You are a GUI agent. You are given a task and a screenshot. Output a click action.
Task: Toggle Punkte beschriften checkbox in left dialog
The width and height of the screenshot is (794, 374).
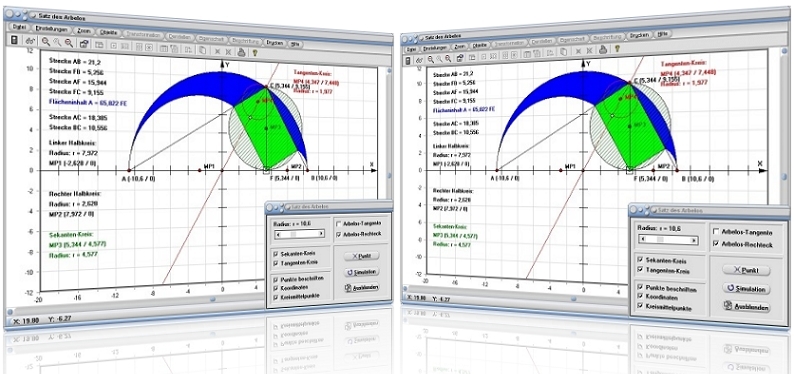click(x=275, y=279)
